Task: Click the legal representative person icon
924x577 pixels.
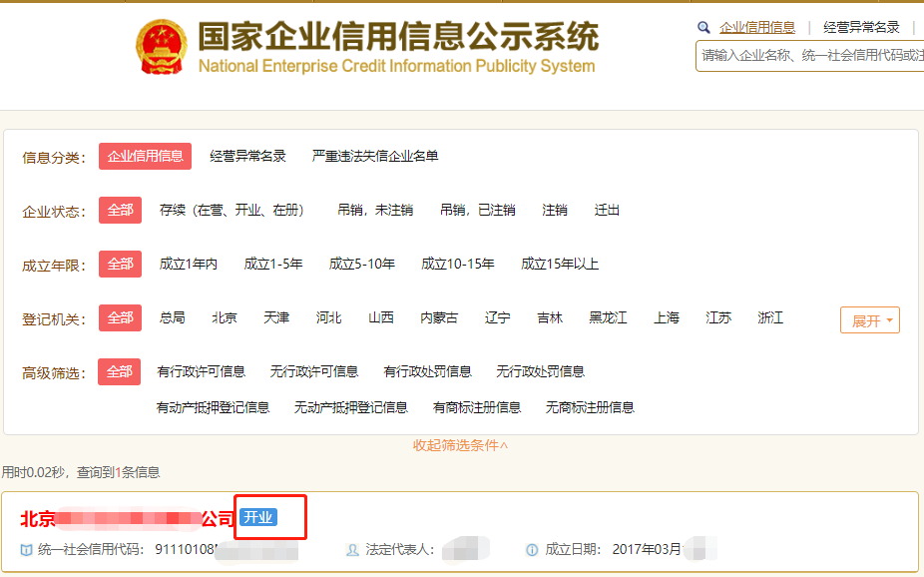Action: click(352, 550)
